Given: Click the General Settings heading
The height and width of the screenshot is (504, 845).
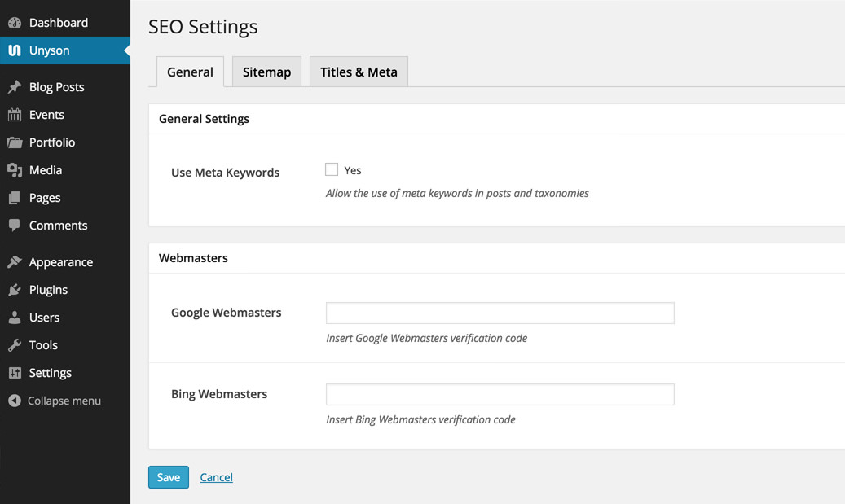Looking at the screenshot, I should [x=205, y=118].
